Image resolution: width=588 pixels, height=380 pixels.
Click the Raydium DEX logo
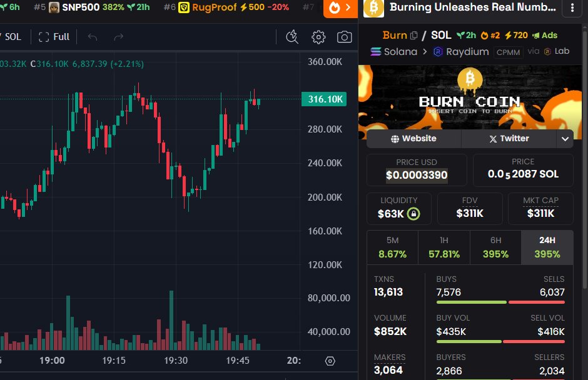click(x=438, y=52)
